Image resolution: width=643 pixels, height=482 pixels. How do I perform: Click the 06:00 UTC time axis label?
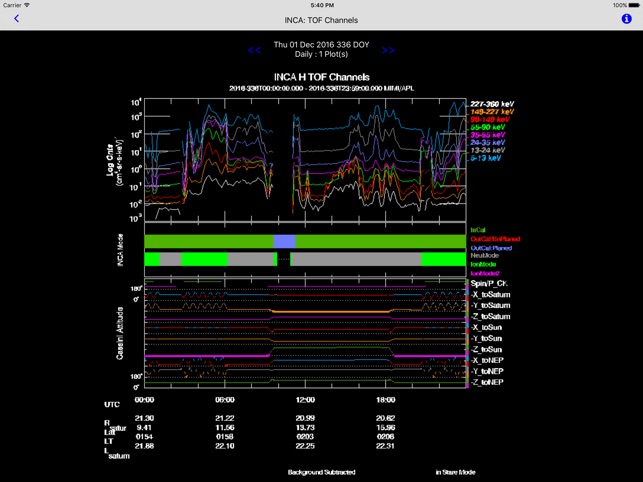(x=224, y=403)
